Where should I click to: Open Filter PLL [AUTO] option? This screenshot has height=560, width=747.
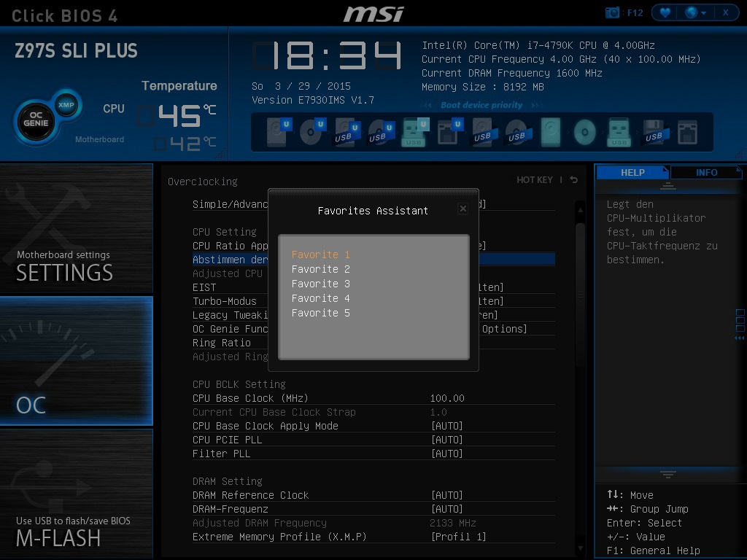point(447,454)
